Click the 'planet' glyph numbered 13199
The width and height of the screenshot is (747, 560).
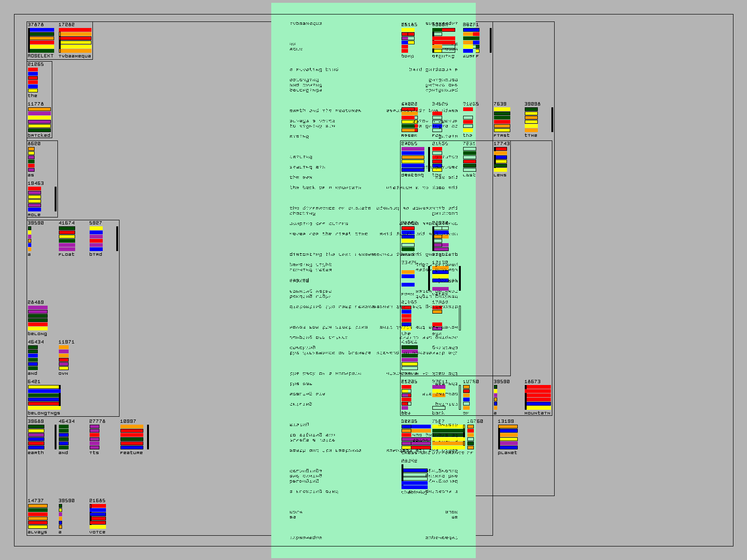(507, 437)
